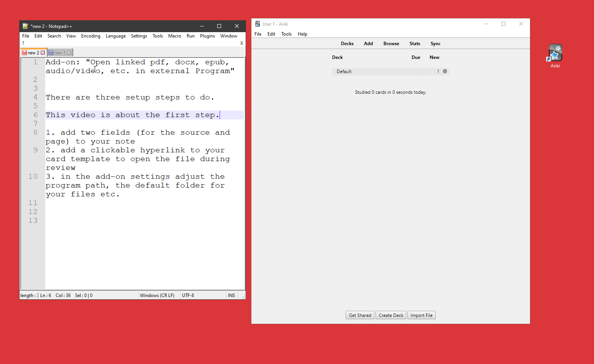Viewport: 594px width, 364px height.
Task: Close the "new 2" tab using its X icon
Action: click(x=43, y=53)
